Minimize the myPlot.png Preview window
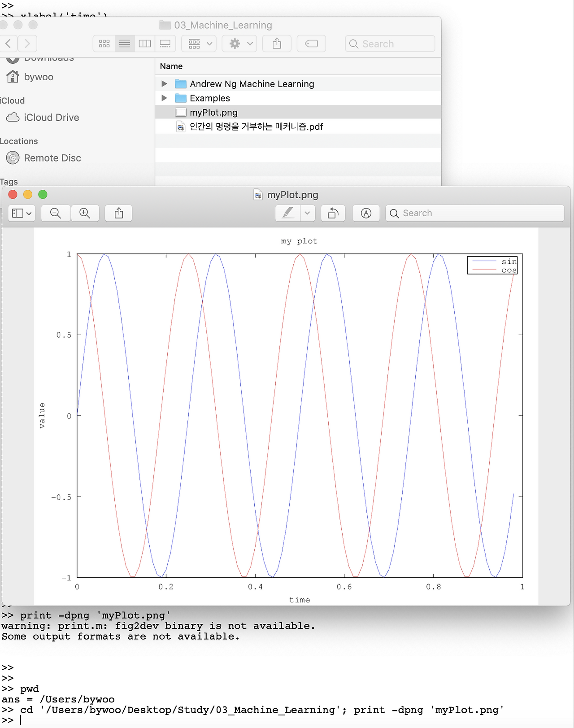 pos(28,194)
